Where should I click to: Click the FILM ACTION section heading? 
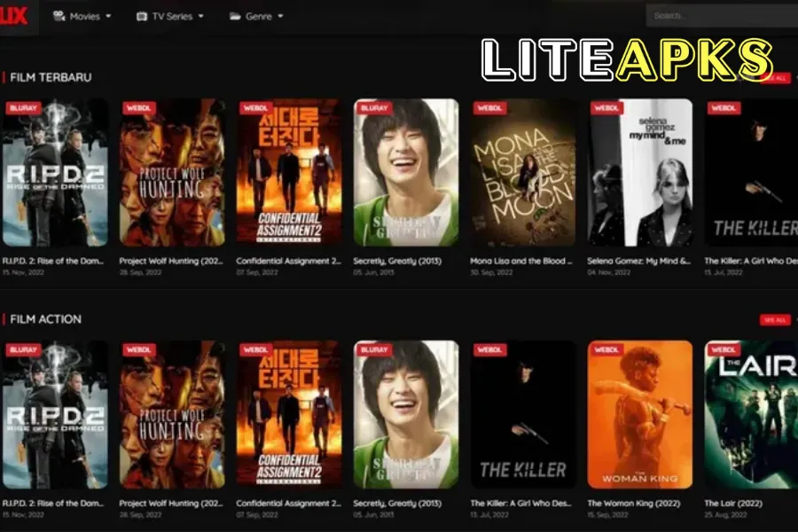point(45,319)
